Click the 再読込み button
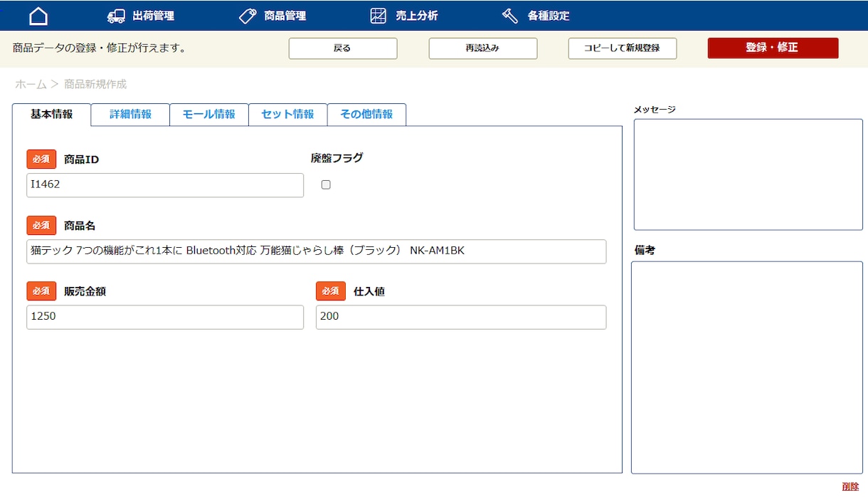This screenshot has height=497, width=868. pyautogui.click(x=483, y=48)
